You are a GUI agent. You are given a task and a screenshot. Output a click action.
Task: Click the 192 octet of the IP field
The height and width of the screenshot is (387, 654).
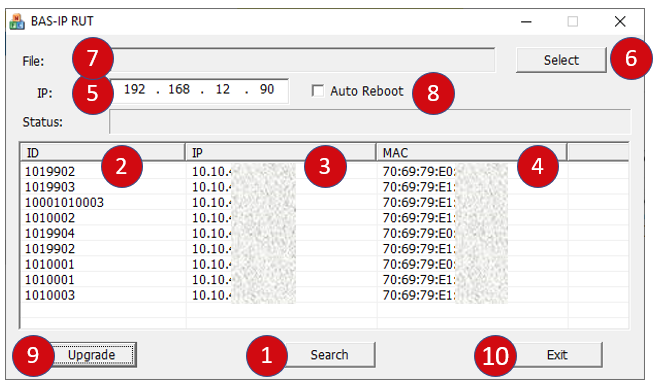(x=134, y=89)
